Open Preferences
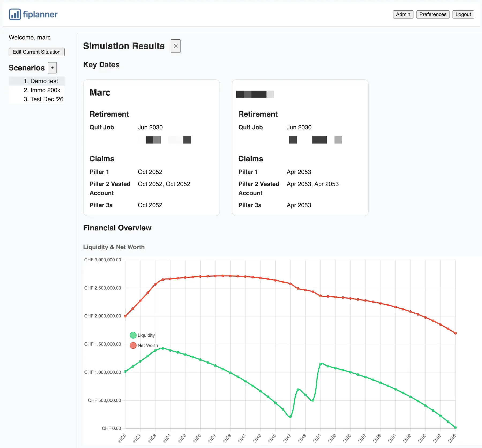This screenshot has height=448, width=482. tap(432, 14)
